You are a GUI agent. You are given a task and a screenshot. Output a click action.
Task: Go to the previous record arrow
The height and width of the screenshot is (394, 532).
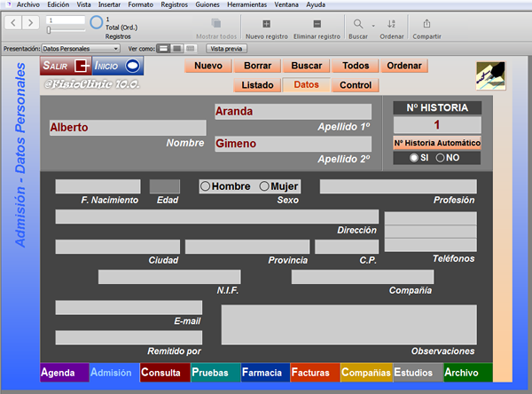tap(13, 23)
